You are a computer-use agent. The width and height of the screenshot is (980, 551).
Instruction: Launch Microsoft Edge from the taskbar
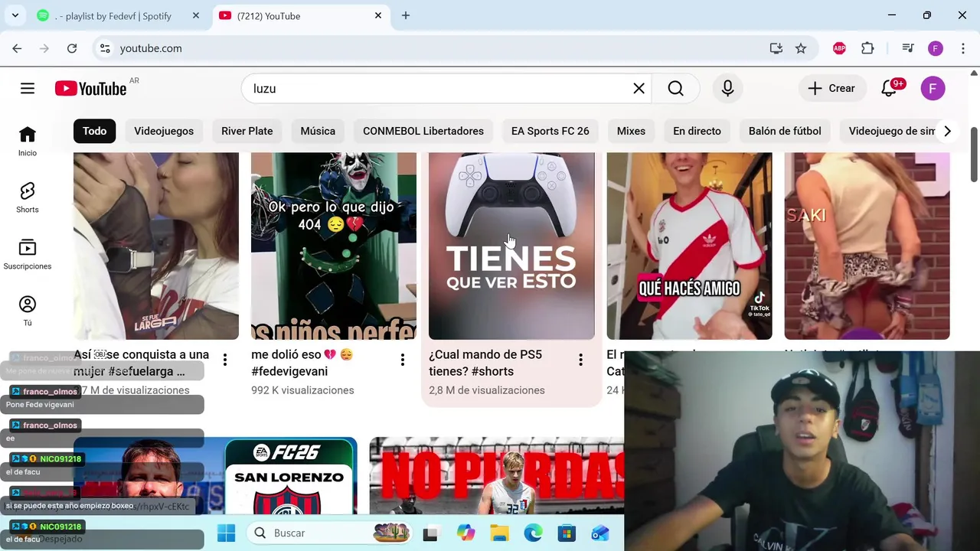pos(533,533)
